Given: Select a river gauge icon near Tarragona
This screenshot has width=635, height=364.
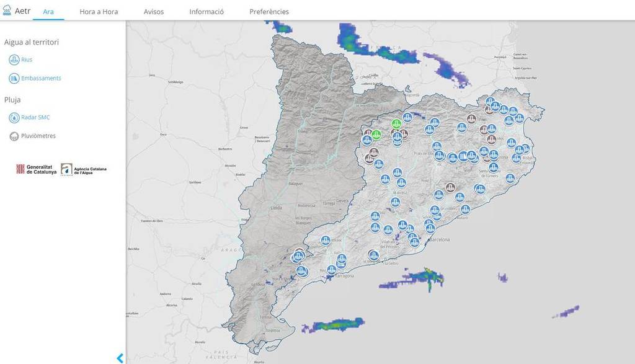Looking at the screenshot, I should [332, 270].
